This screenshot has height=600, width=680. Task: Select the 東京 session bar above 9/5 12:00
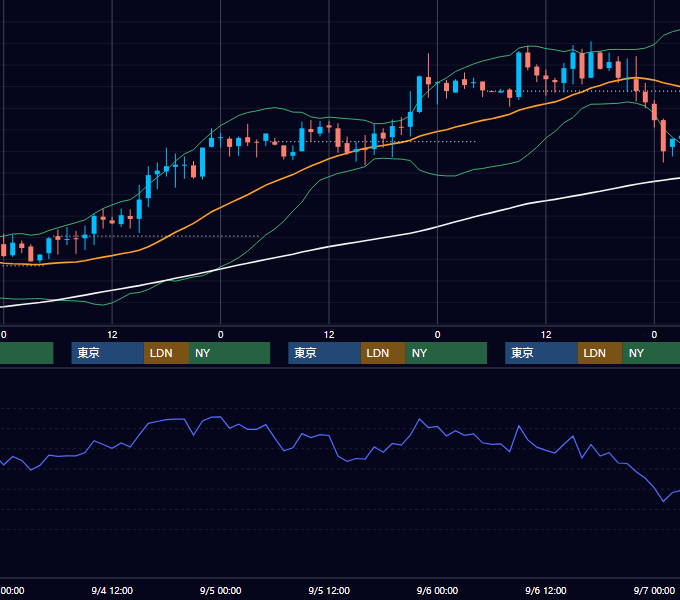click(x=324, y=353)
